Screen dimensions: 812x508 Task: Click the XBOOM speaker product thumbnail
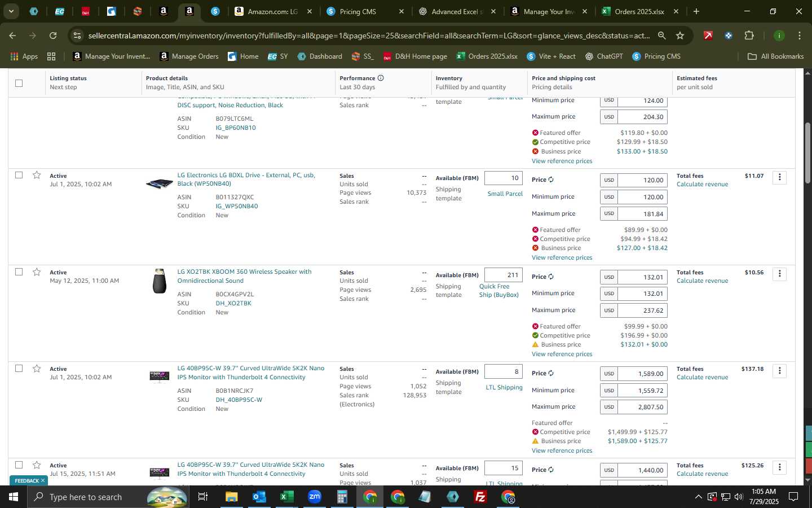point(160,281)
